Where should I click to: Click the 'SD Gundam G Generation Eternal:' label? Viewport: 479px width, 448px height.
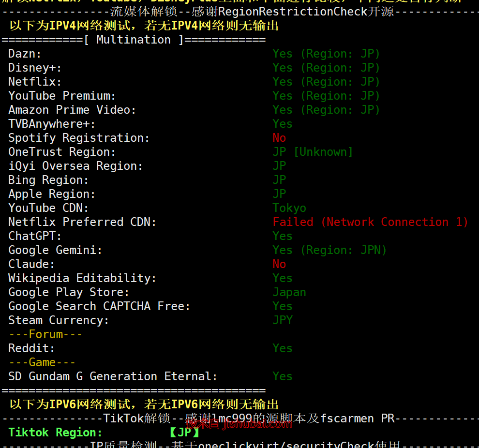113,376
